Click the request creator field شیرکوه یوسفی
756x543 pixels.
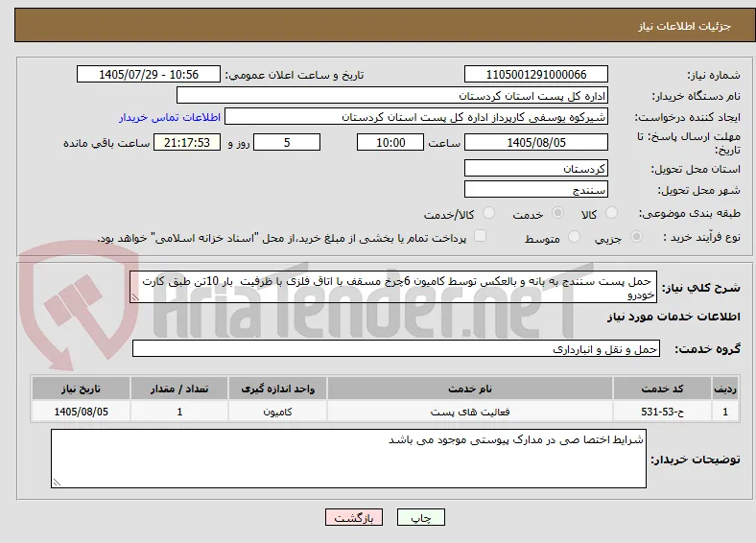pos(416,117)
